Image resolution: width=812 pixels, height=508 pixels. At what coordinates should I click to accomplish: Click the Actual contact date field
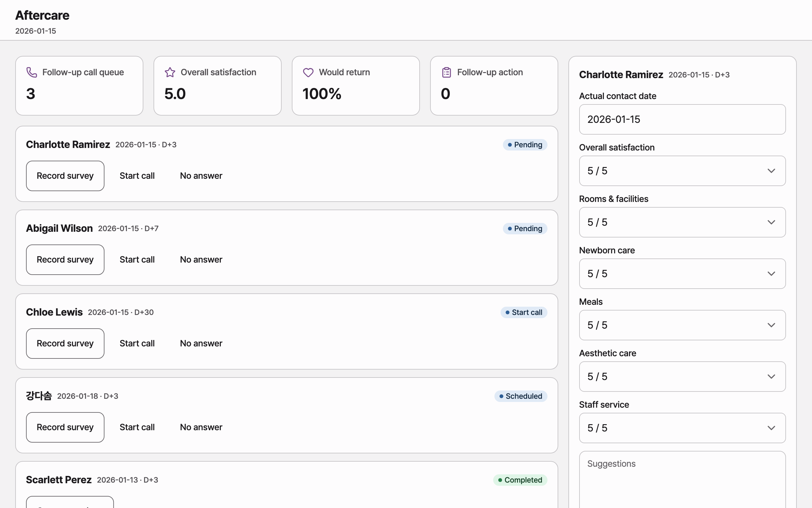click(x=682, y=119)
